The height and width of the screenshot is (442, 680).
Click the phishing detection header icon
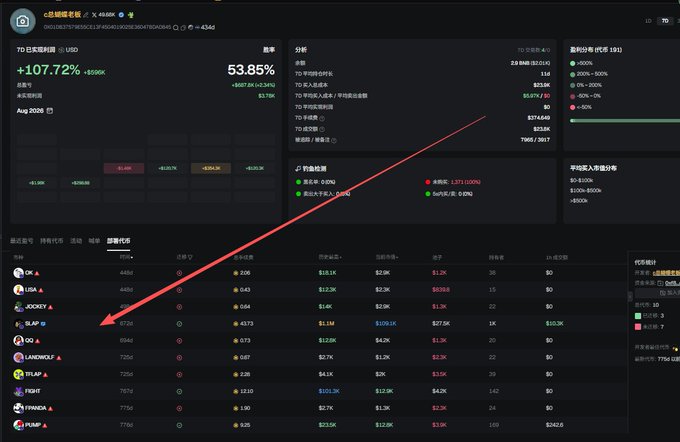[298, 168]
